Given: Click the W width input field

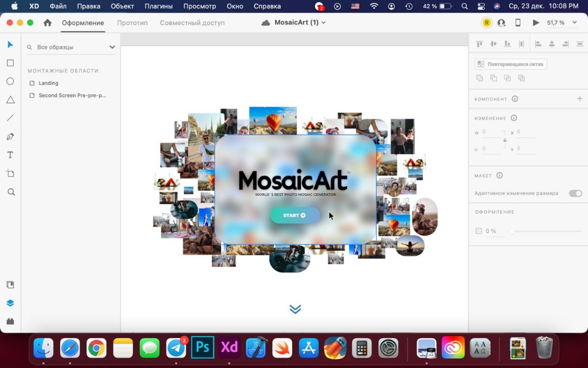Looking at the screenshot, I should pos(492,132).
